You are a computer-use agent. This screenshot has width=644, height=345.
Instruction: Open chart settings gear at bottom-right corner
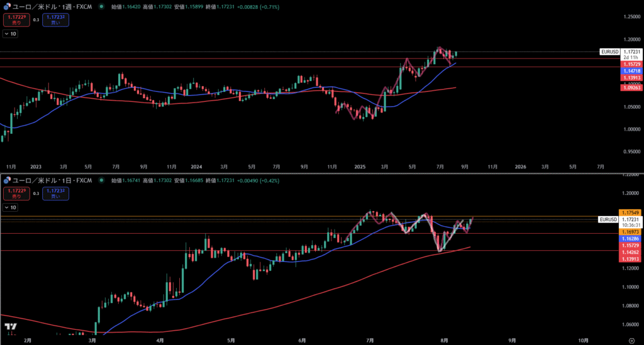(x=631, y=341)
